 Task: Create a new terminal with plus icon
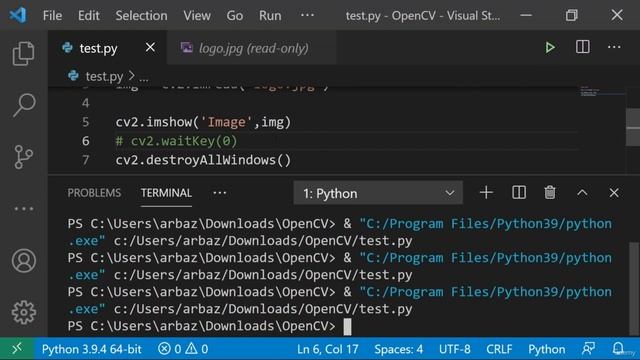point(486,192)
